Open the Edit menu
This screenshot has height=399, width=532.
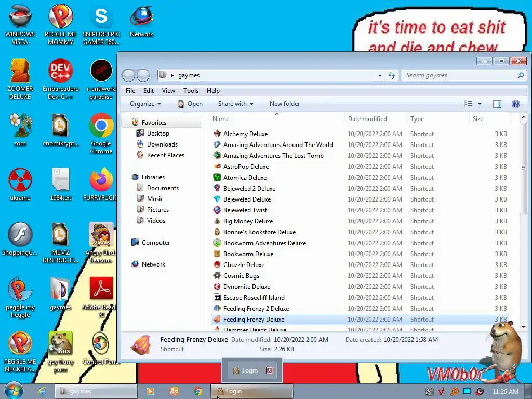[148, 90]
